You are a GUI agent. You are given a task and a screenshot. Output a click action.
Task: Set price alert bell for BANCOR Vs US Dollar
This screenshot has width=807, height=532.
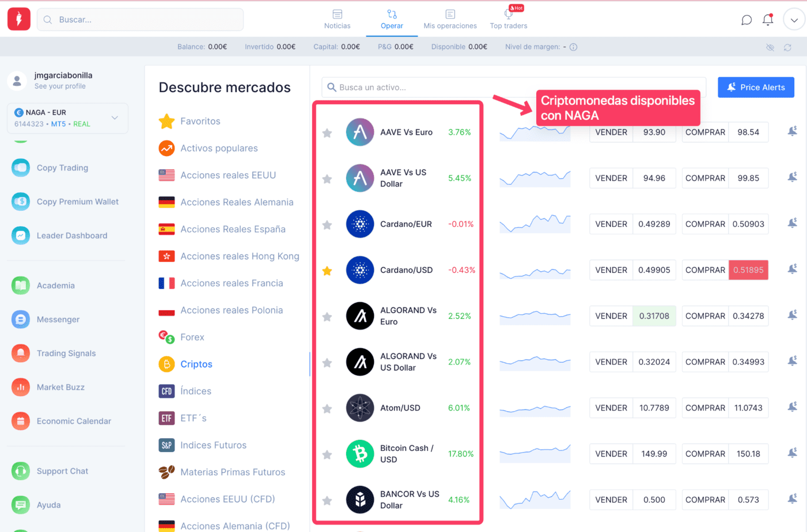pyautogui.click(x=793, y=499)
